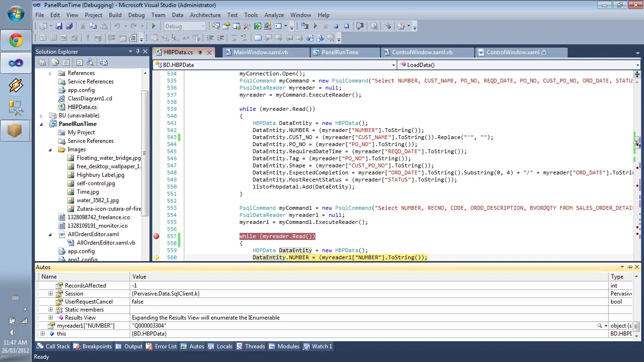Toggle the Autos window auto-hide pin
The width and height of the screenshot is (644, 362).
pos(630,267)
